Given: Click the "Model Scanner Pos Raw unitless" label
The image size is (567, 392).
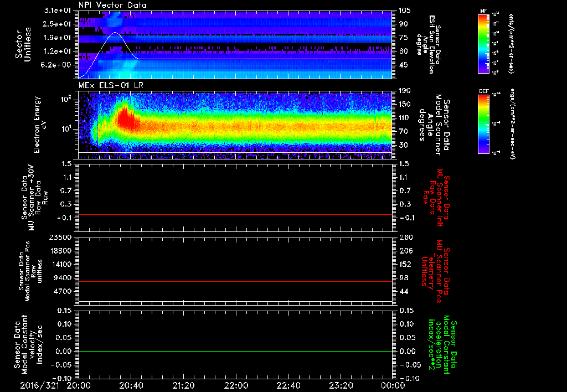Looking at the screenshot, I should (x=30, y=272).
